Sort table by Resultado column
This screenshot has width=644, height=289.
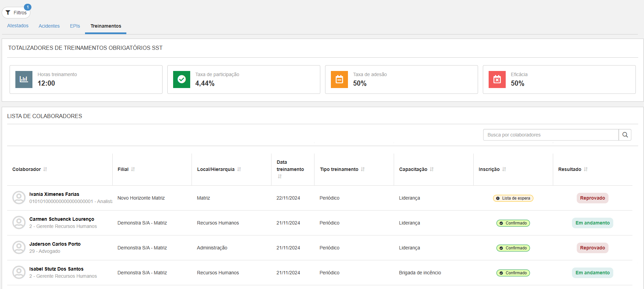tap(586, 169)
